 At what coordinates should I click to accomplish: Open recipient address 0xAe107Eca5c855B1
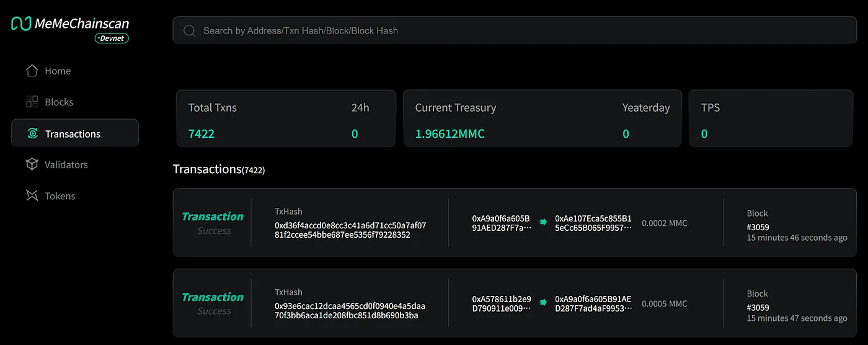(x=593, y=223)
